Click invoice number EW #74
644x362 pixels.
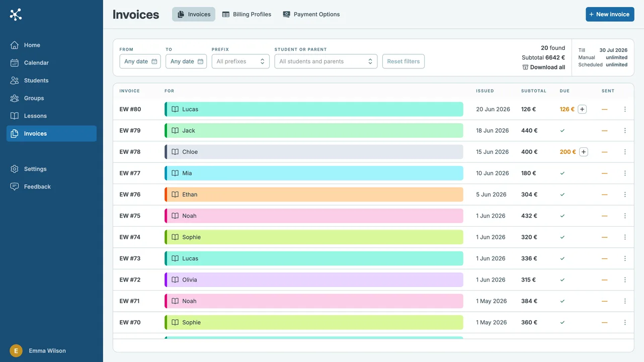pyautogui.click(x=130, y=237)
